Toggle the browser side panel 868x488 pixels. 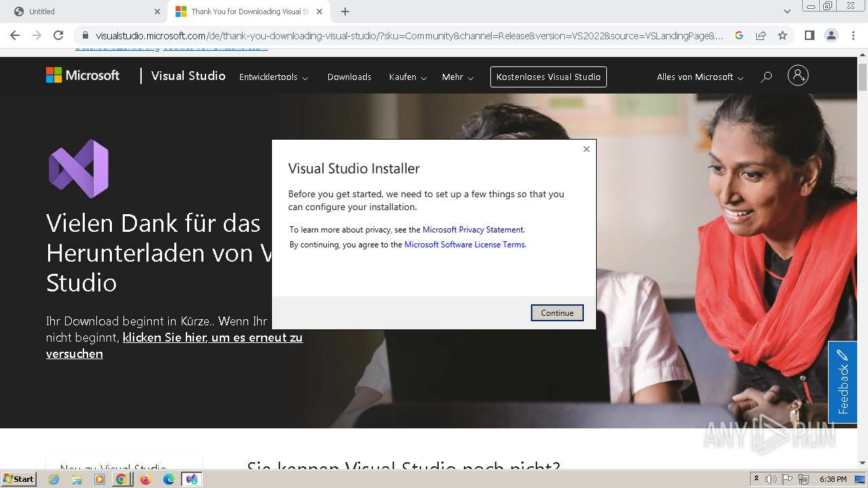[809, 35]
